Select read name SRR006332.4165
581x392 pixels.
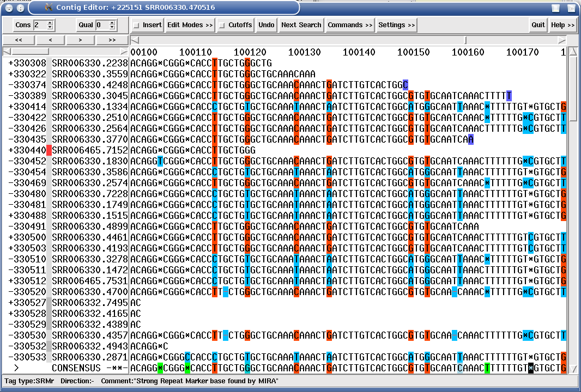click(x=90, y=314)
